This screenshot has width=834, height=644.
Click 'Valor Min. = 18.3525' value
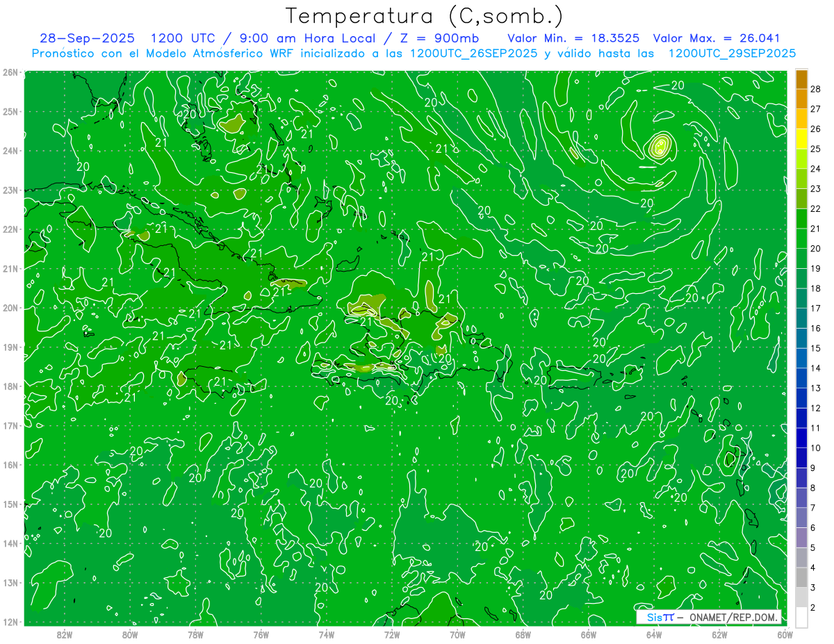click(x=573, y=38)
